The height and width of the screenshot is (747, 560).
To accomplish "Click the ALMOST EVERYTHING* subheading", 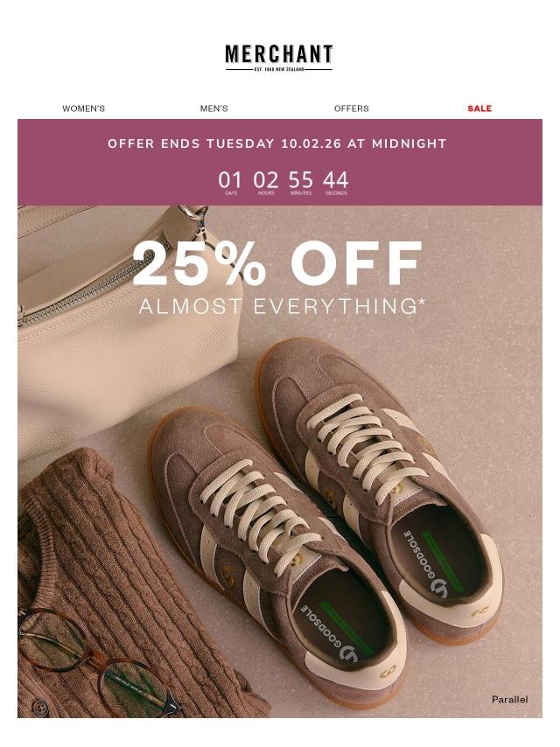I will [x=282, y=306].
